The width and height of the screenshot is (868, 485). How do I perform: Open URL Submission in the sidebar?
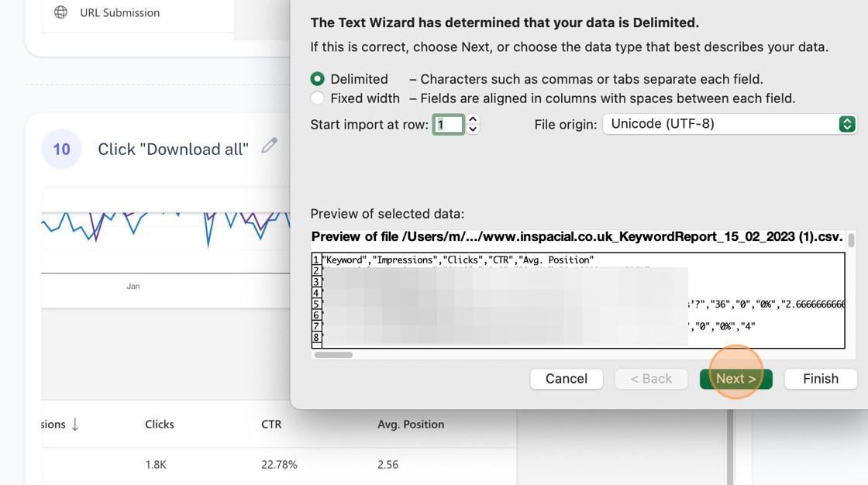(119, 12)
